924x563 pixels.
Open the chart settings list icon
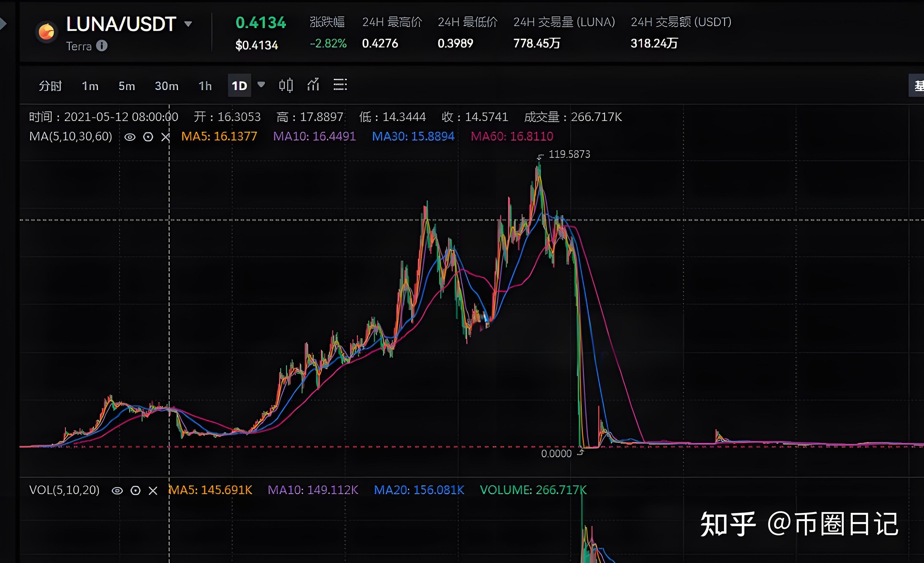coord(340,85)
